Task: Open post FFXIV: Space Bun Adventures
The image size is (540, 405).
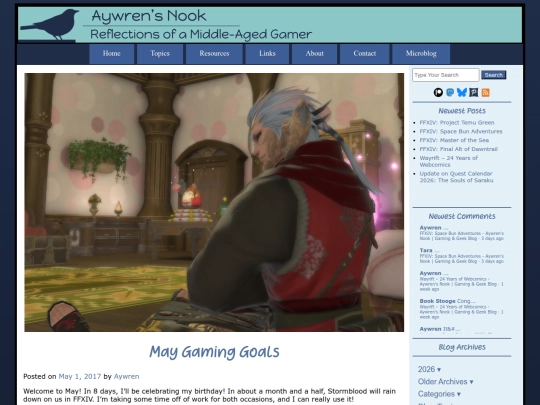Action: [x=461, y=132]
